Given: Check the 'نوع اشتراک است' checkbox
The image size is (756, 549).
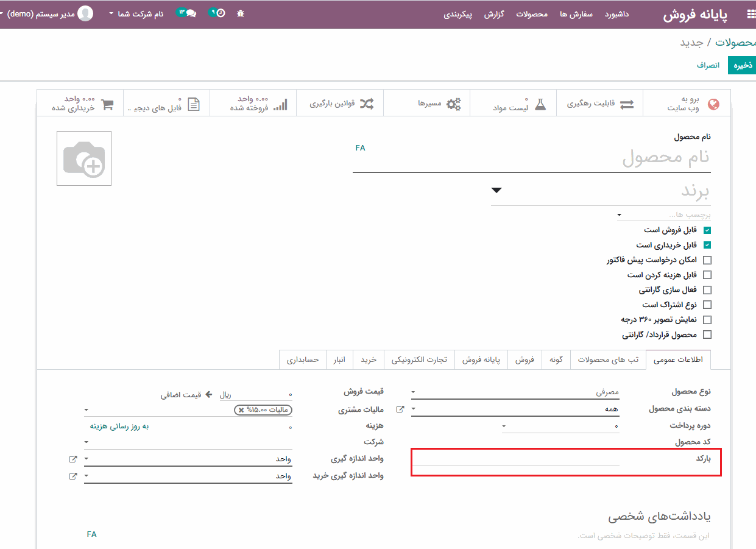Looking at the screenshot, I should pyautogui.click(x=707, y=305).
